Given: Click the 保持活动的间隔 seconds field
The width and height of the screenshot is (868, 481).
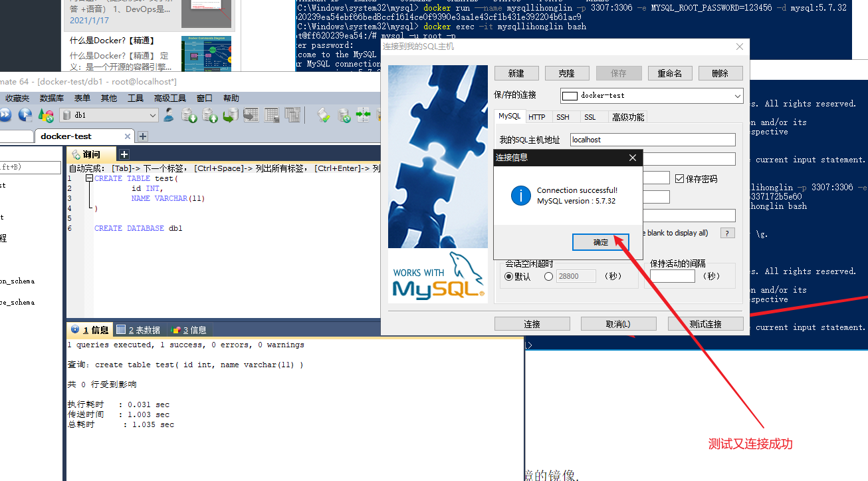Looking at the screenshot, I should coord(673,276).
